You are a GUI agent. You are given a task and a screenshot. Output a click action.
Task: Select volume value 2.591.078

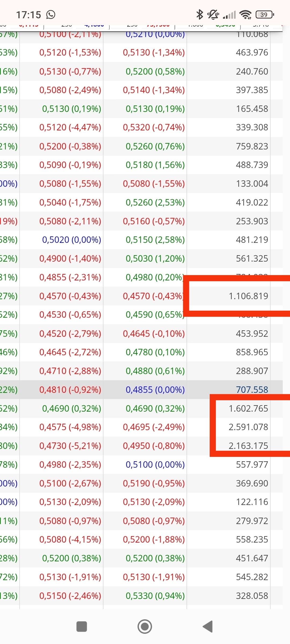click(248, 427)
